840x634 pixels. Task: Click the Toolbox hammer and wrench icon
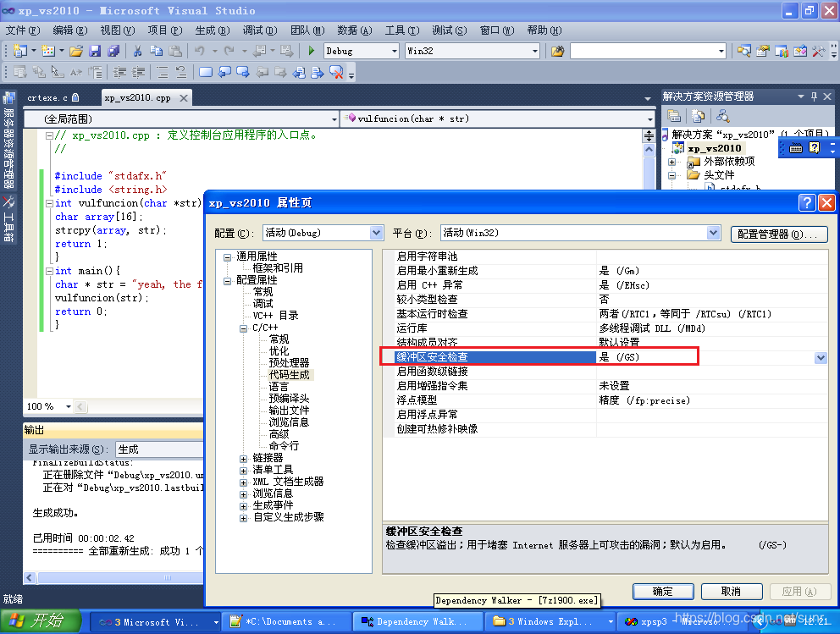pos(818,51)
